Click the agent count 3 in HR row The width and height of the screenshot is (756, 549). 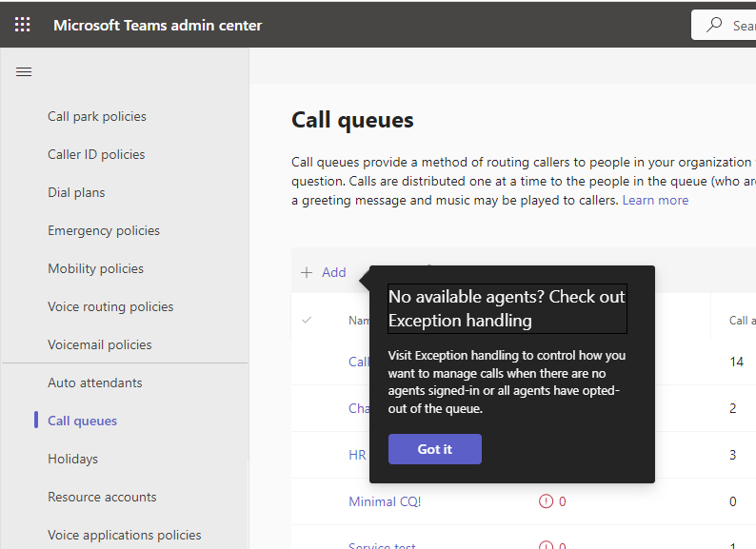click(x=733, y=455)
